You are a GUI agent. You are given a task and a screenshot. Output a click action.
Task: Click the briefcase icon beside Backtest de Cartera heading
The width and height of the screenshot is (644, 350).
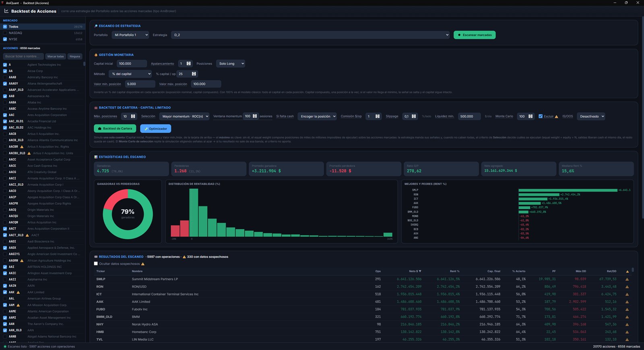click(x=96, y=108)
